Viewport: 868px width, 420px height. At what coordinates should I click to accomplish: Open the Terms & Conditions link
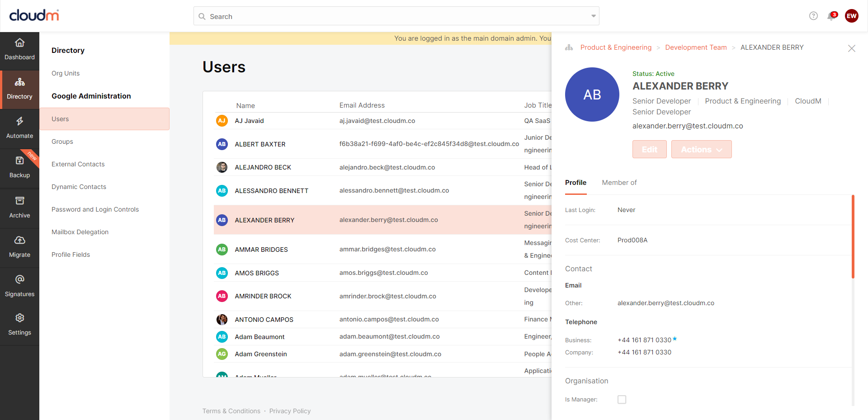click(x=231, y=411)
